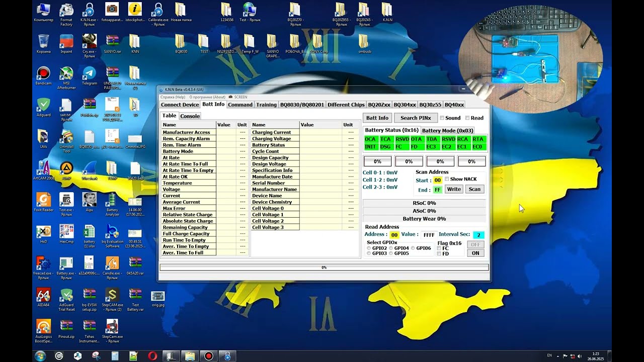
Task: Open File Explorer on the taskbar
Action: coord(190,356)
